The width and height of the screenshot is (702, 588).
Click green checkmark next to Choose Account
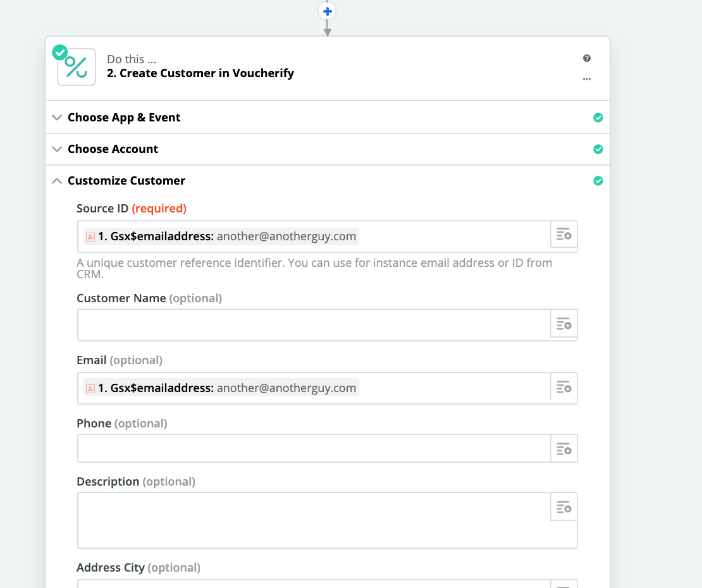598,149
